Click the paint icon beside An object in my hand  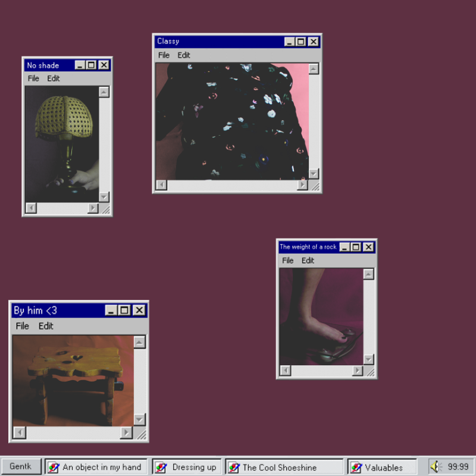click(x=54, y=467)
